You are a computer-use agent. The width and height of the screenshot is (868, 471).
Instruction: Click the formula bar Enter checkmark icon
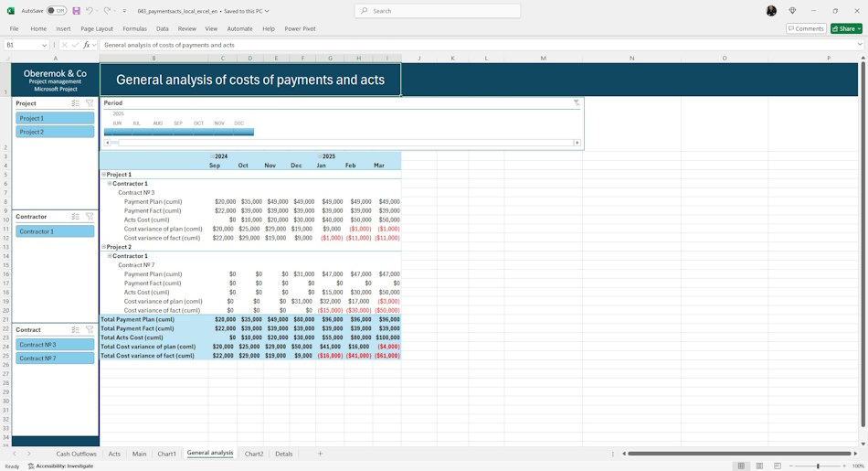(x=75, y=45)
